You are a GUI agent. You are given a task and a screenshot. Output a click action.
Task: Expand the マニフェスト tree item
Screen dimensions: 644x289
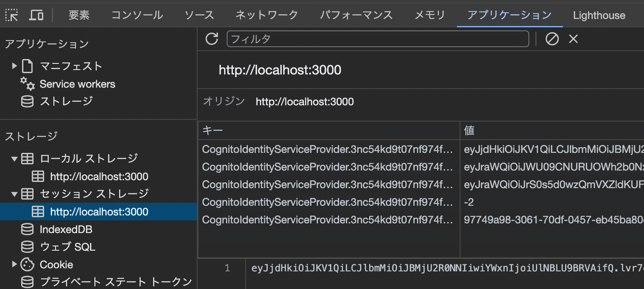[14, 66]
